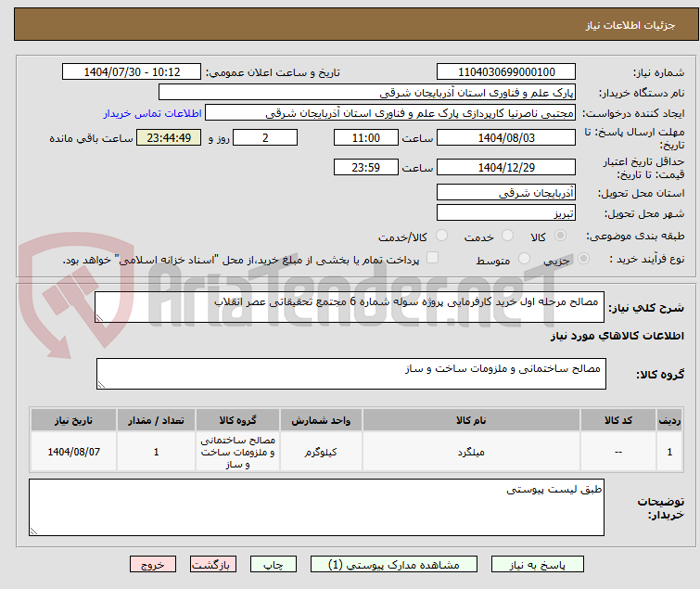The image size is (700, 589).
Task: Click the شرح کلی نیاز text area
Action: pos(350,307)
